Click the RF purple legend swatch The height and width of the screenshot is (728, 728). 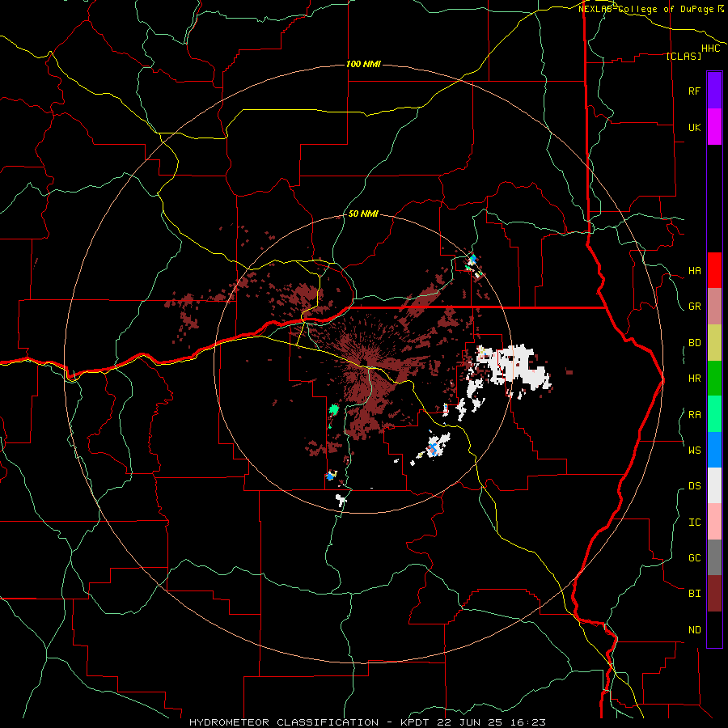tap(714, 91)
